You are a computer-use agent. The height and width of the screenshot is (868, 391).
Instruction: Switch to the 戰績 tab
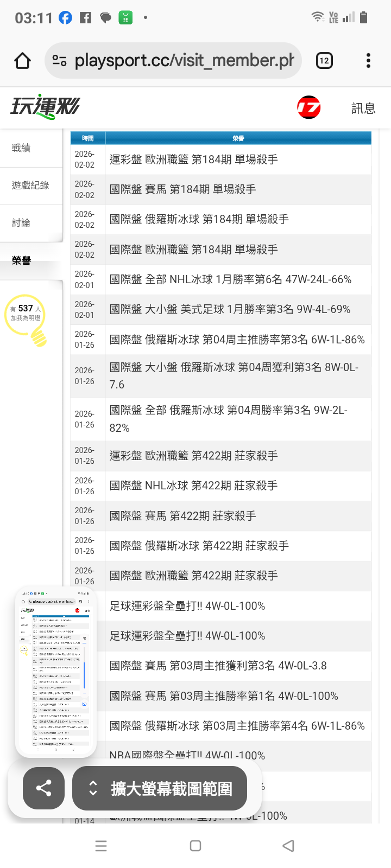(22, 148)
